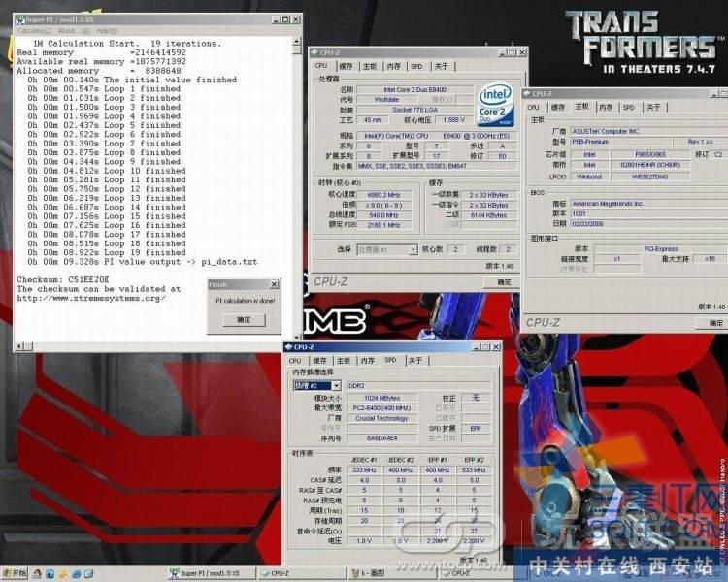Switch to 缓存 tab in the SPD CPU-Z window
The width and height of the screenshot is (728, 582).
(x=320, y=361)
